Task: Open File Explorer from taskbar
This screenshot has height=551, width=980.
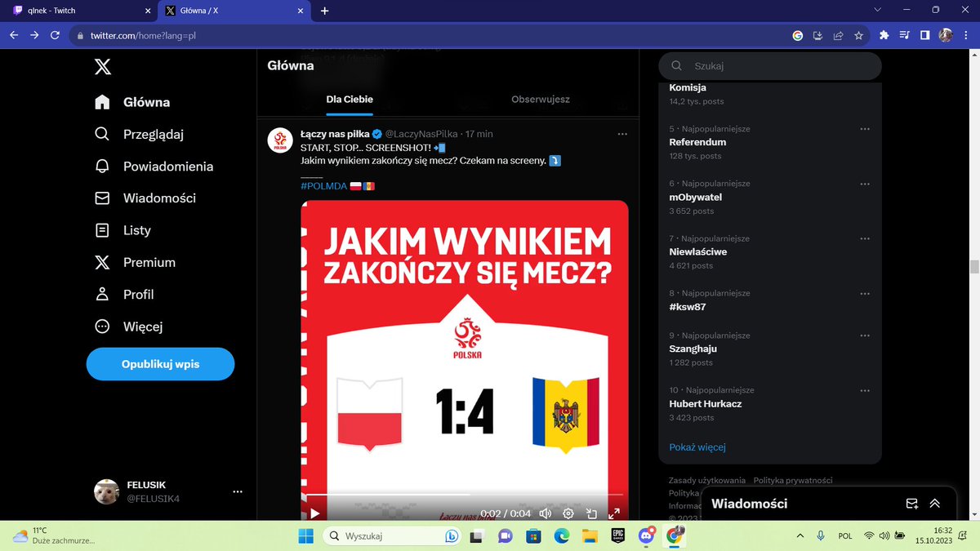Action: coord(590,535)
